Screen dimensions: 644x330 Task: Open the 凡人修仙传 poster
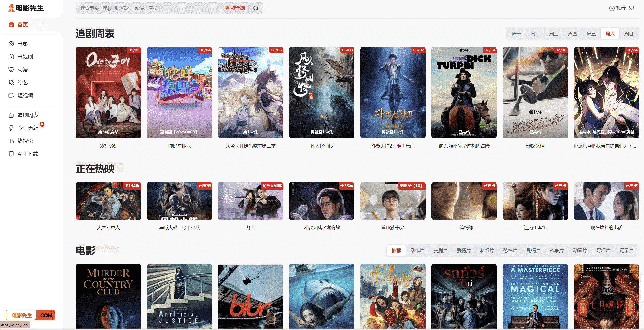pos(322,93)
